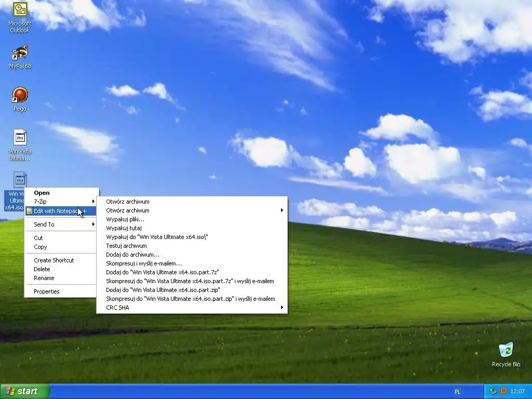Choose Wypakuj pliki...

[192, 219]
